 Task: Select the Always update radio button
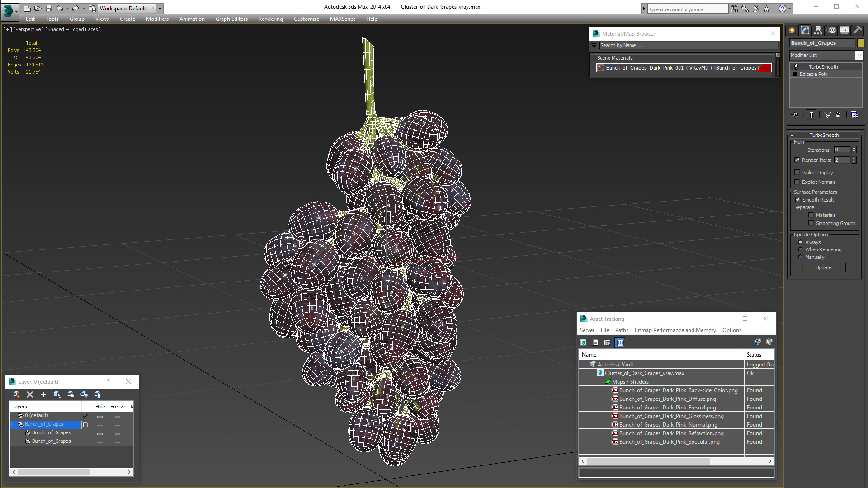800,242
